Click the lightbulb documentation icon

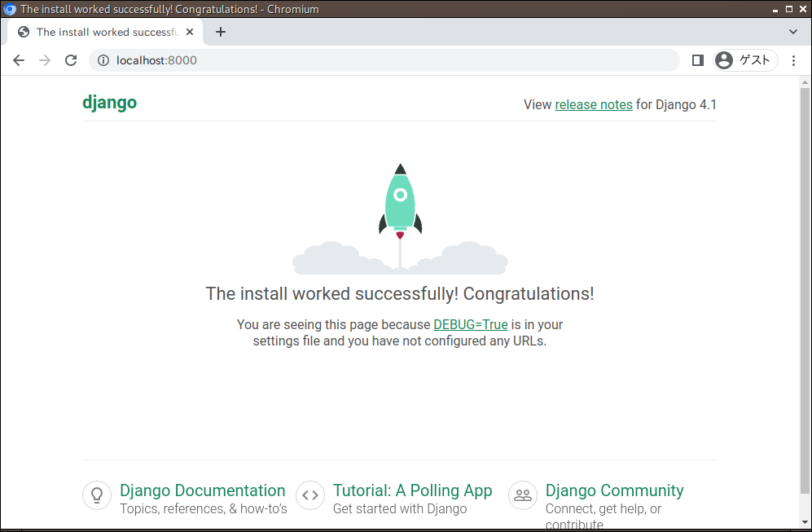(97, 495)
